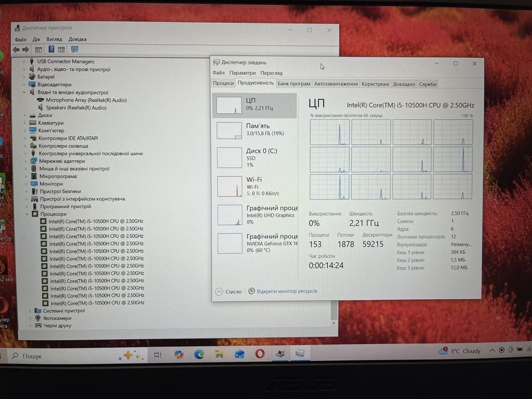The height and width of the screenshot is (399, 532).
Task: Select the last i5-10500H processor entry
Action: [x=98, y=303]
